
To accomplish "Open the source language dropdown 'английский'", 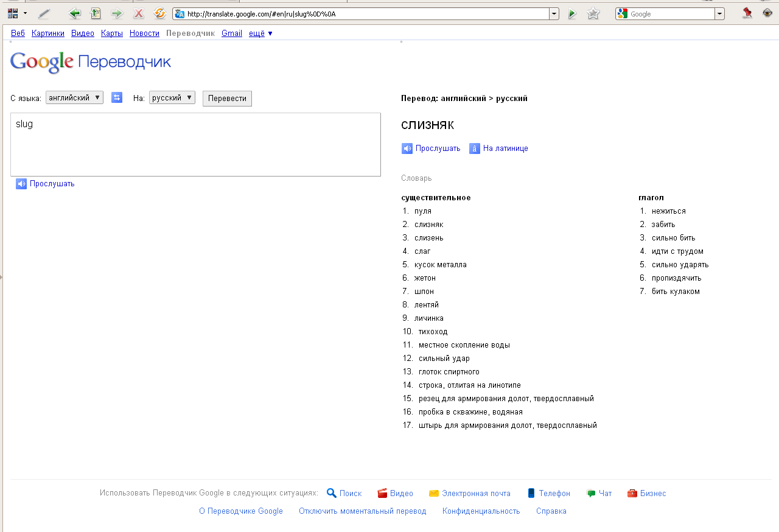I will tap(74, 97).
